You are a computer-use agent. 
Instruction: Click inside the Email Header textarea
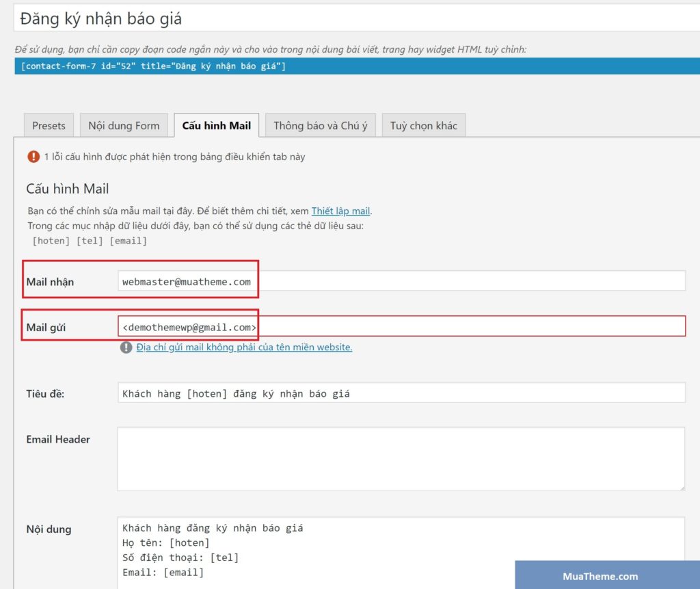coord(401,458)
